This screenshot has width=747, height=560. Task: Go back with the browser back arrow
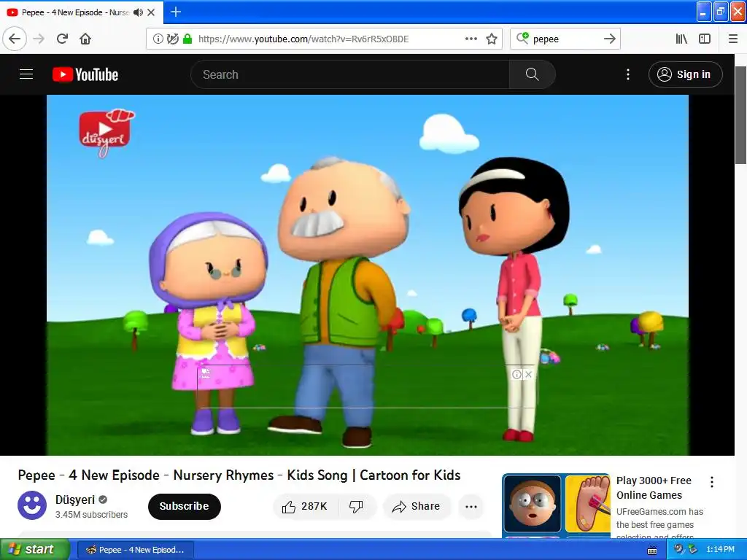coord(15,39)
